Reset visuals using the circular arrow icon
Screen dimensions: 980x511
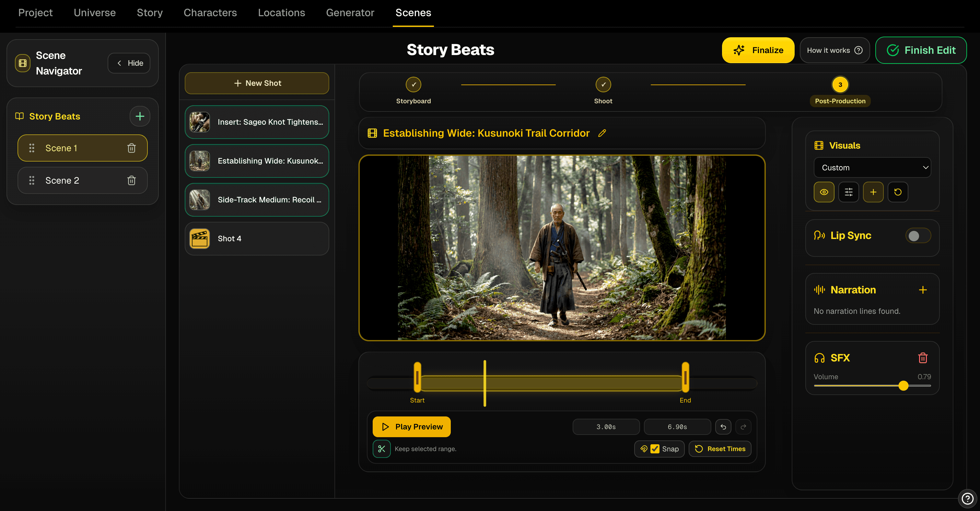(x=898, y=192)
